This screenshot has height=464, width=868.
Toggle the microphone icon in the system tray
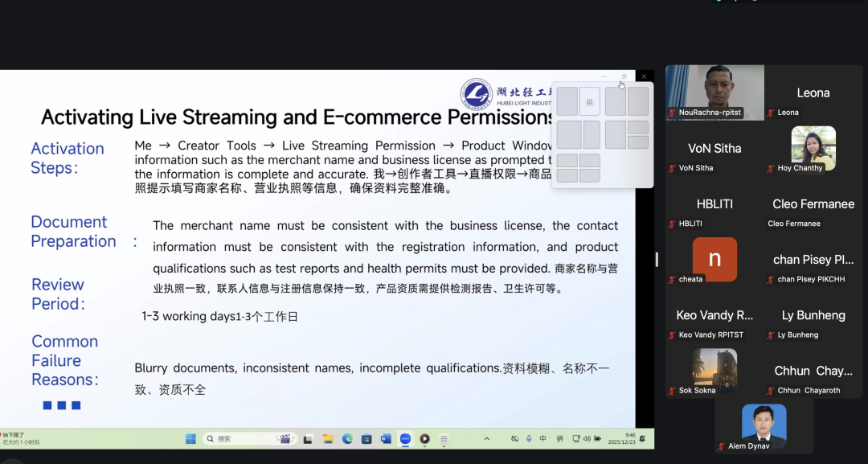[528, 440]
